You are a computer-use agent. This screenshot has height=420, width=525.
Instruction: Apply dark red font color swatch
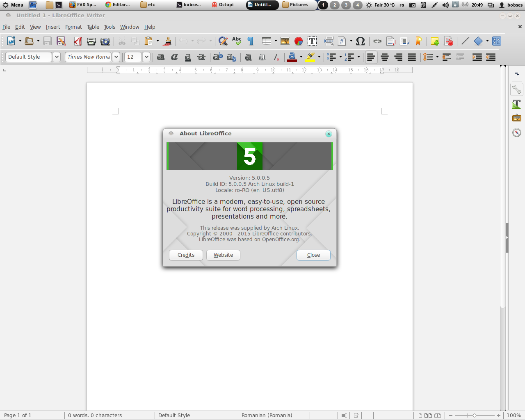pyautogui.click(x=292, y=57)
